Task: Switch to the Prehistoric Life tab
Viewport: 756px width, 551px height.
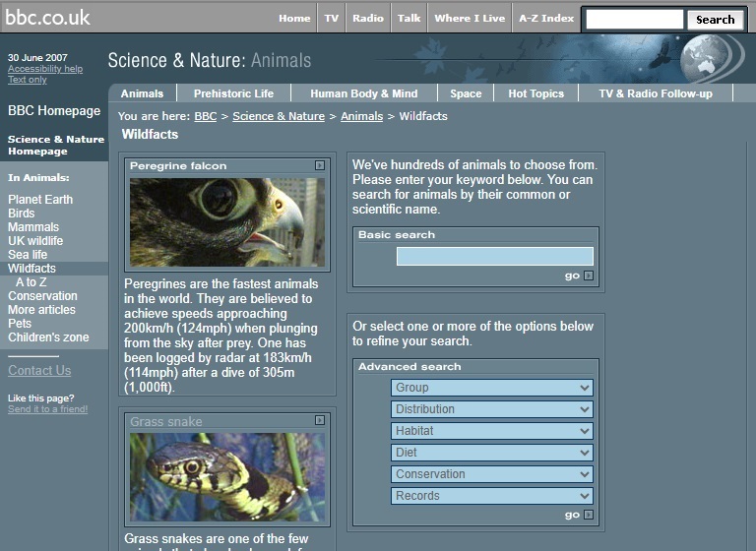Action: pyautogui.click(x=234, y=93)
